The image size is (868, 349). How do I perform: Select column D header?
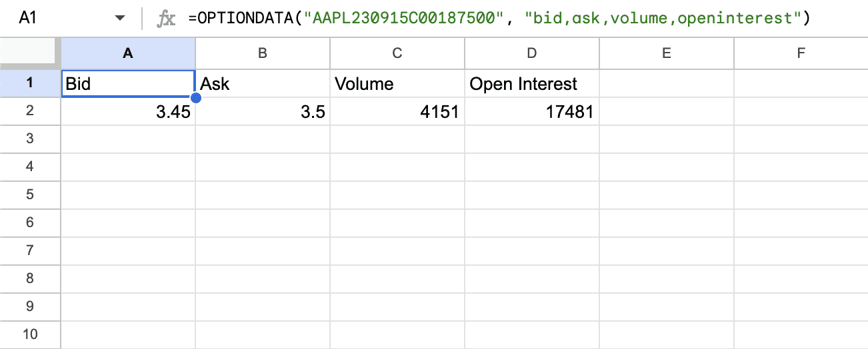coord(532,53)
